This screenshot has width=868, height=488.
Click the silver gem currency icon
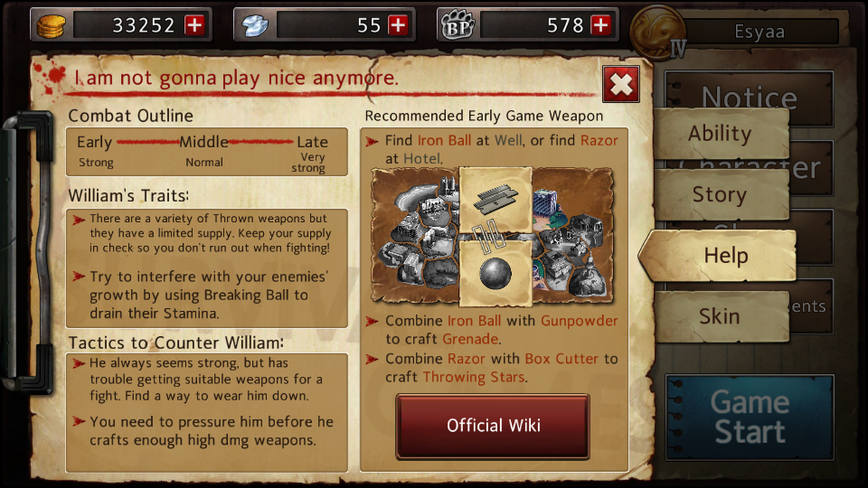255,25
